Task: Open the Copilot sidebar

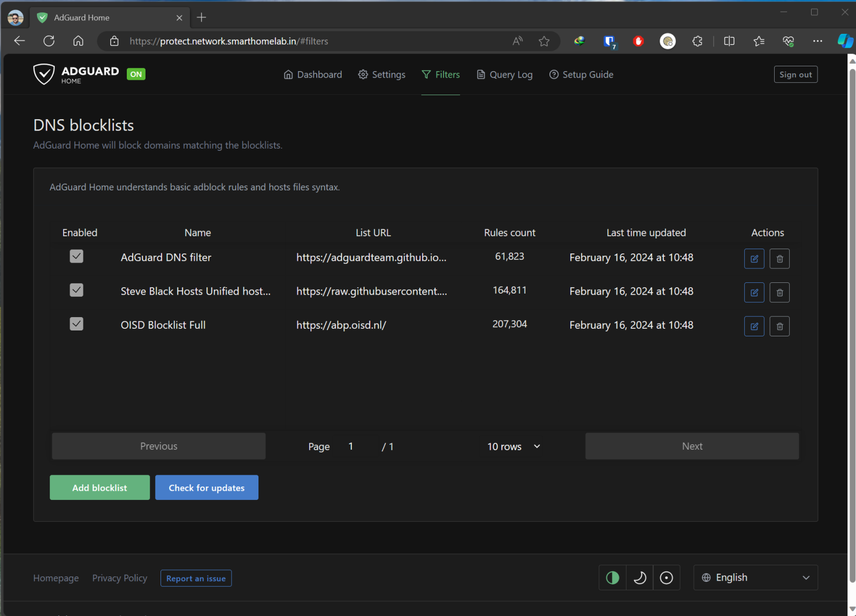Action: pyautogui.click(x=845, y=41)
